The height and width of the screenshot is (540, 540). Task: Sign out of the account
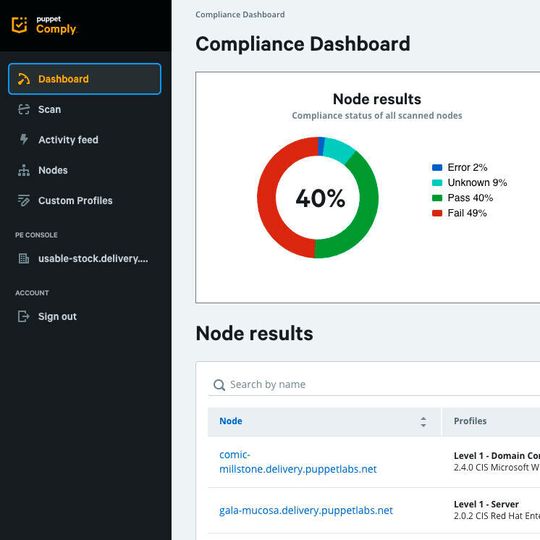[x=58, y=316]
